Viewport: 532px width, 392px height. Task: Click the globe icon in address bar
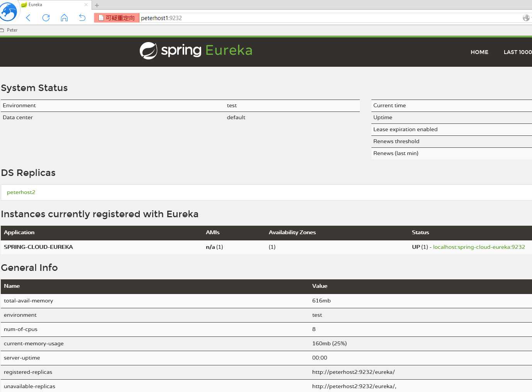pos(526,18)
